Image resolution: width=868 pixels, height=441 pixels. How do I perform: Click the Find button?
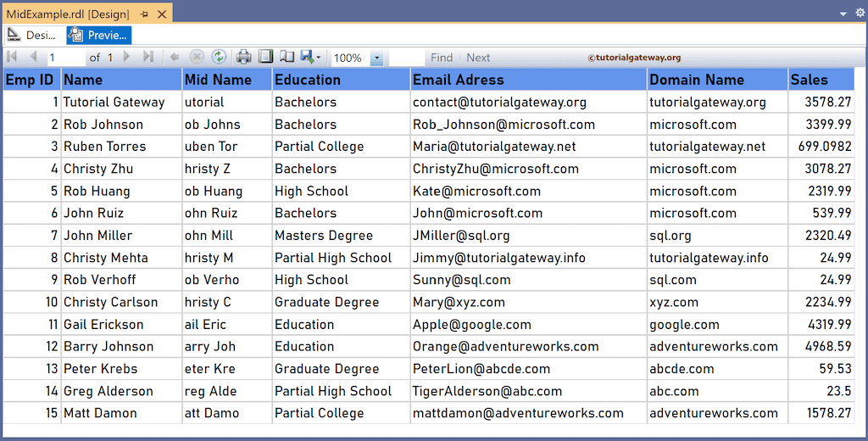[x=442, y=58]
